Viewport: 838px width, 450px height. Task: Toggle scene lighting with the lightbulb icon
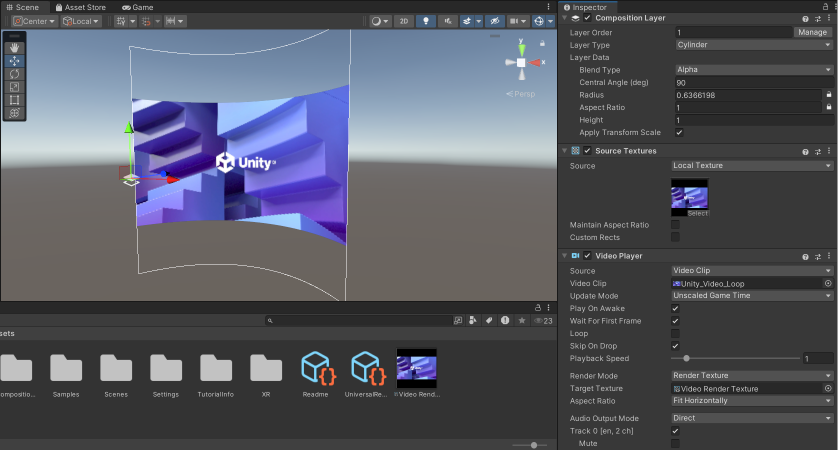(427, 21)
